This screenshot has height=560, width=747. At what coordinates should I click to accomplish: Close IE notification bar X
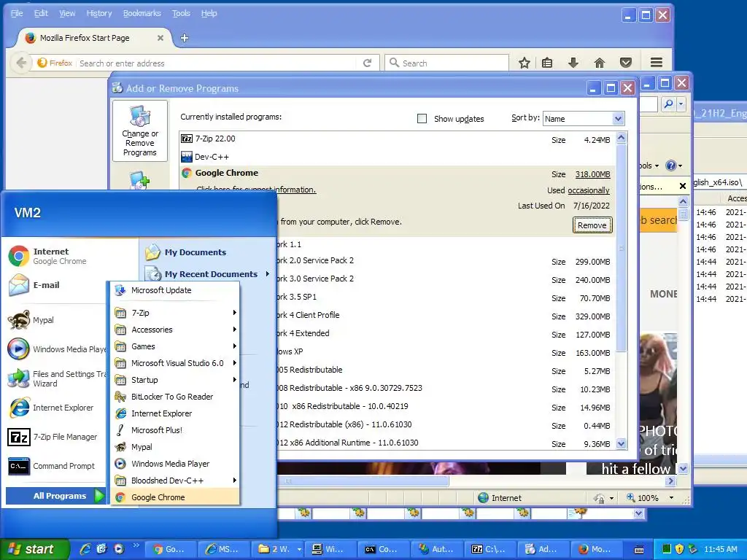click(682, 186)
